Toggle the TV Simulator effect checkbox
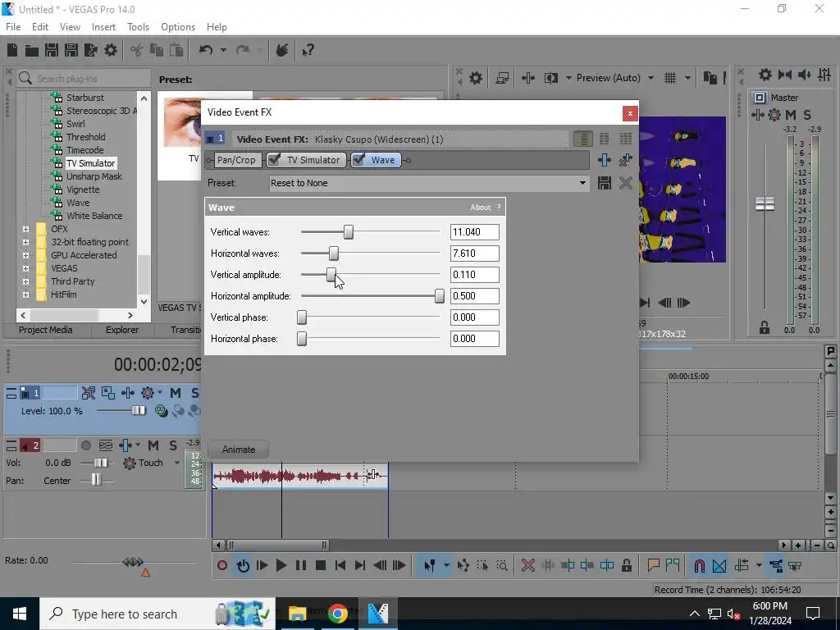This screenshot has width=840, height=630. 274,160
